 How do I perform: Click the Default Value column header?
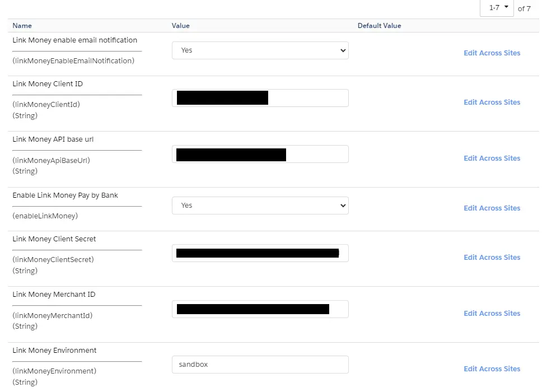(x=379, y=26)
